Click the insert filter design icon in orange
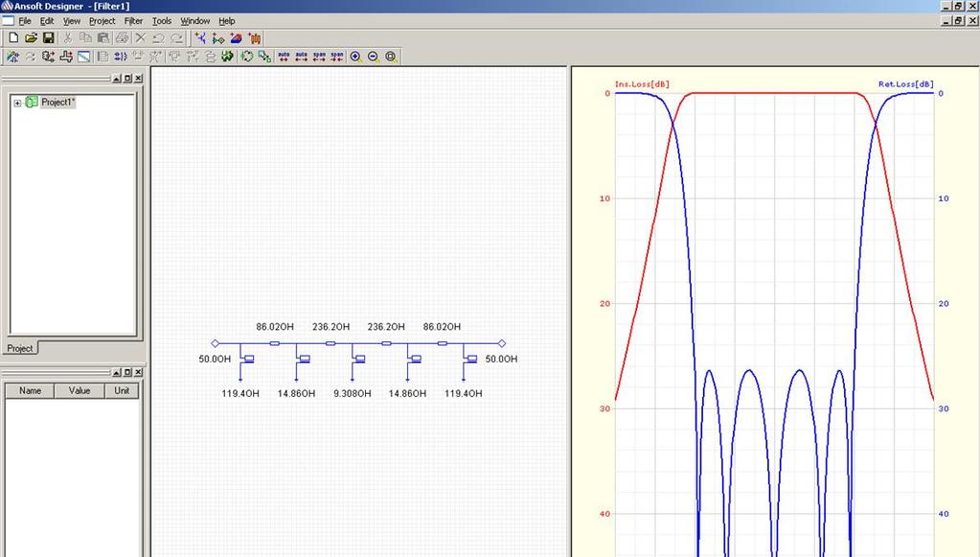 click(x=255, y=38)
